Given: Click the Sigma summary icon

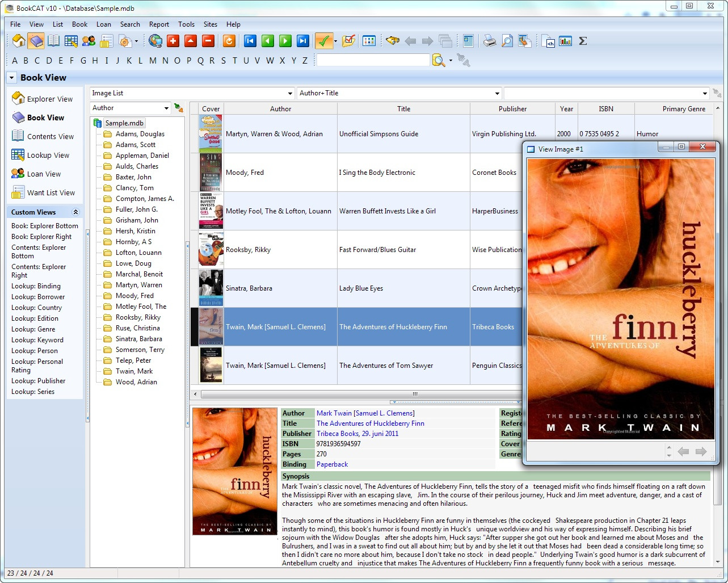Looking at the screenshot, I should pyautogui.click(x=583, y=41).
